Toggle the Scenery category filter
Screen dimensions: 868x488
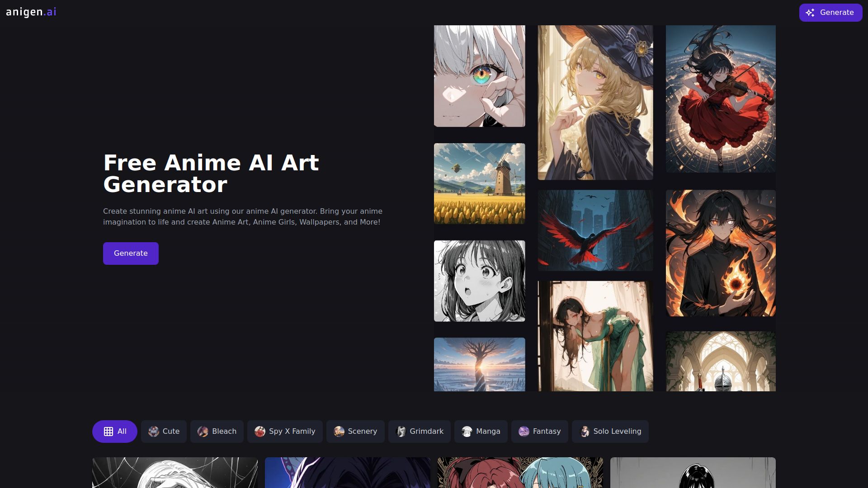pyautogui.click(x=356, y=431)
